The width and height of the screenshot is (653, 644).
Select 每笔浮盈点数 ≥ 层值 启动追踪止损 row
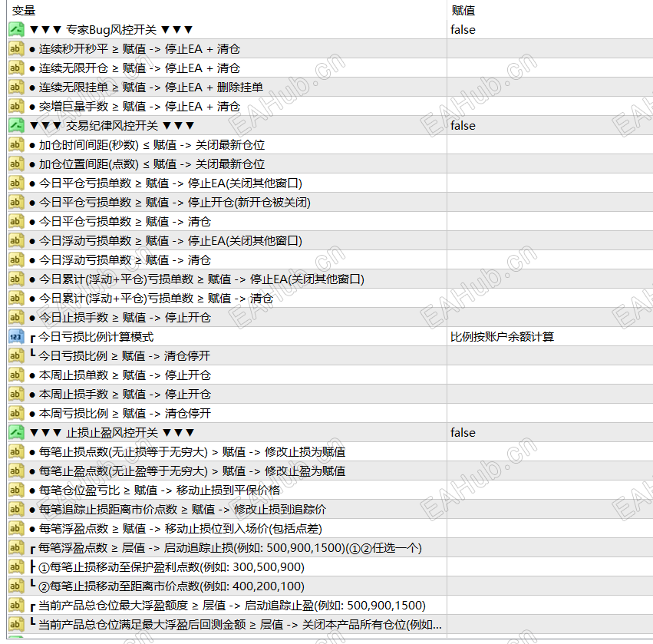tap(226, 548)
